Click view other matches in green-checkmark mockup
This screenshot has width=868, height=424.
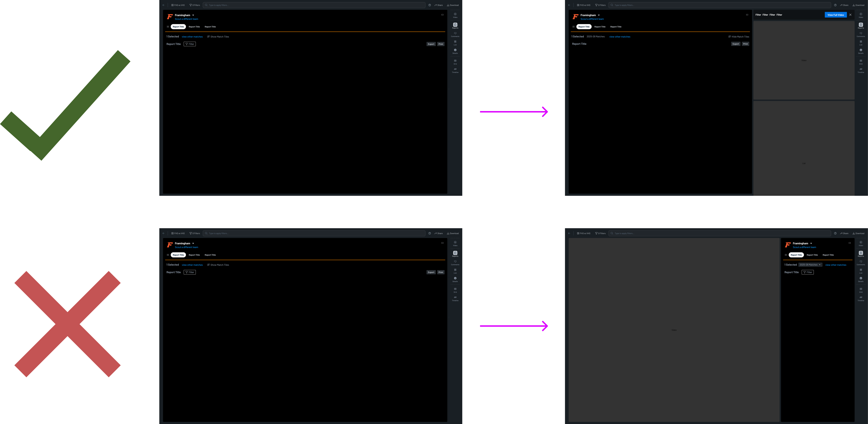tap(192, 37)
